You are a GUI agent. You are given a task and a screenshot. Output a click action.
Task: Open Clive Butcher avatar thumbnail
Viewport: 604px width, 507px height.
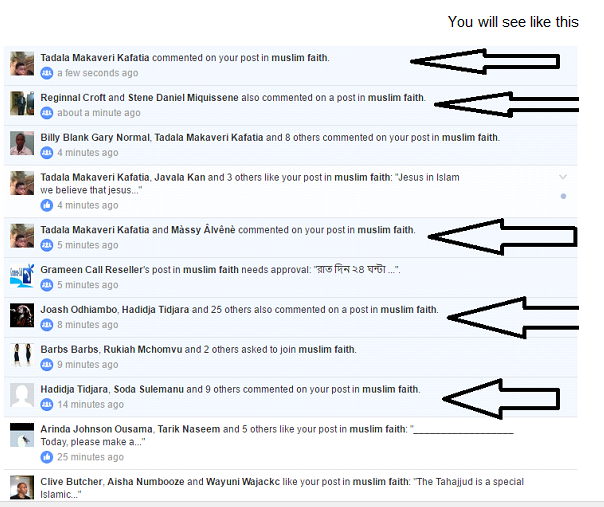[22, 487]
